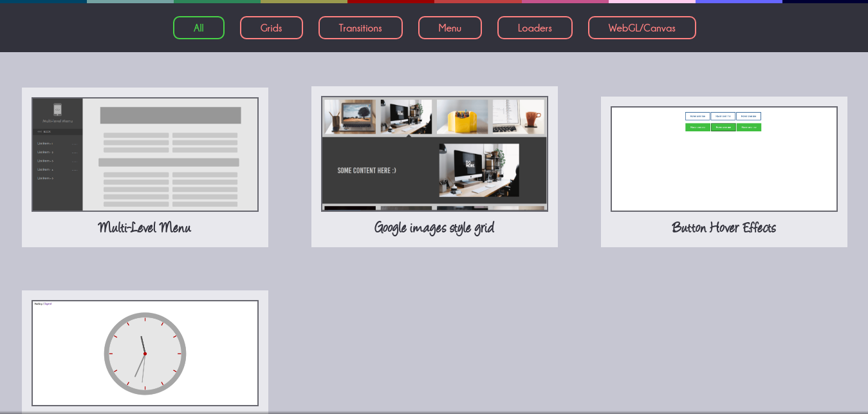
Task: Open the Button Hover Effects preview
Action: (x=724, y=159)
